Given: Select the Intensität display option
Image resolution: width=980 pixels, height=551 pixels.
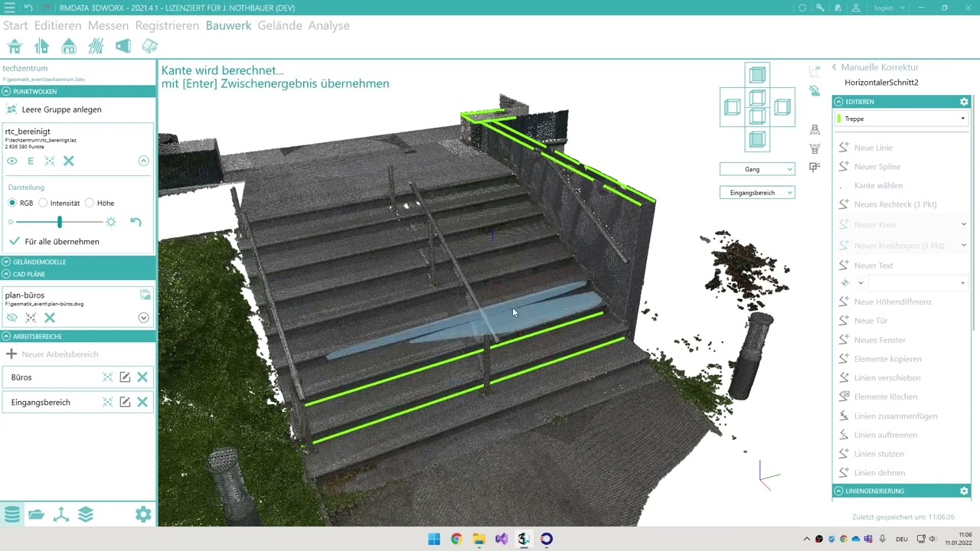Looking at the screenshot, I should tap(43, 203).
